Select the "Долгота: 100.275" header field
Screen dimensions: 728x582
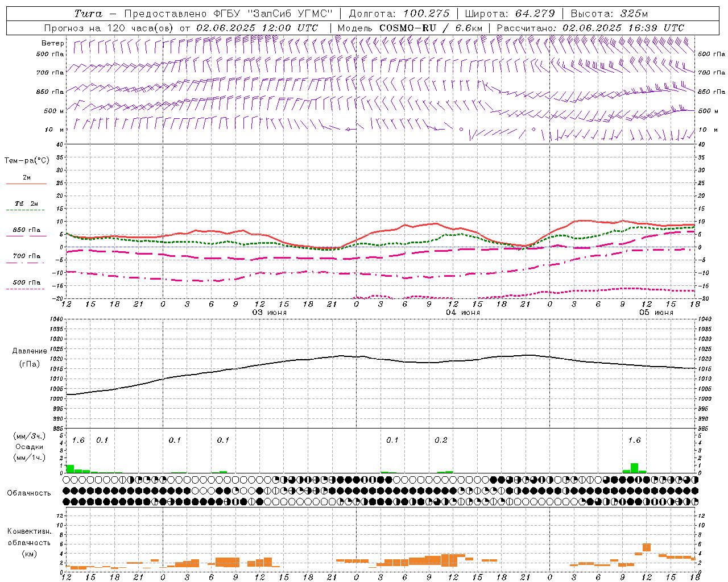coord(399,14)
